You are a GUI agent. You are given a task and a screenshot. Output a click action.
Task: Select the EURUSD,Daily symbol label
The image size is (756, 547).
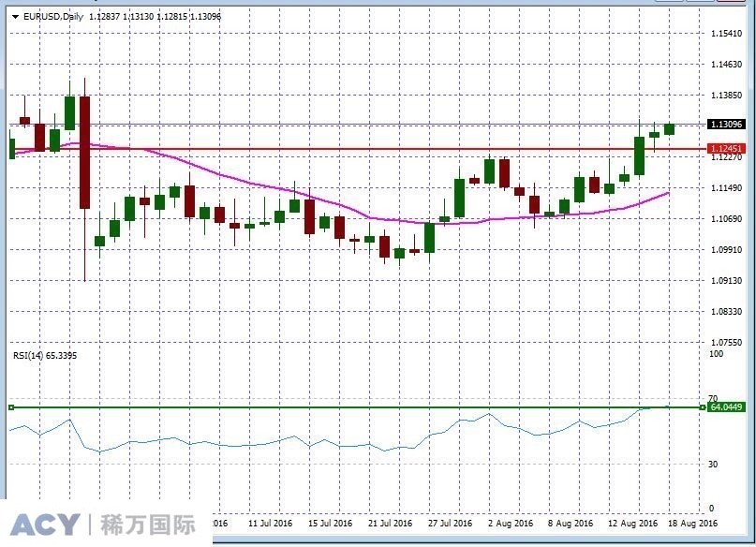click(52, 16)
